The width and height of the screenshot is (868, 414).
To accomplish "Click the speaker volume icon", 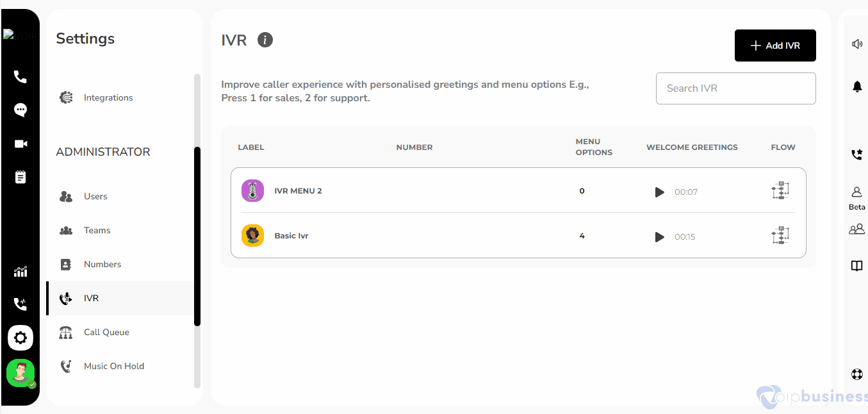I will (857, 44).
